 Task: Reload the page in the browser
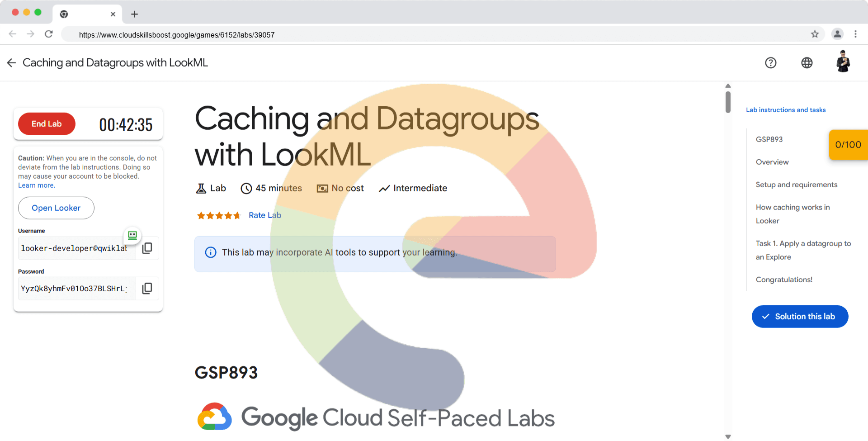point(49,34)
